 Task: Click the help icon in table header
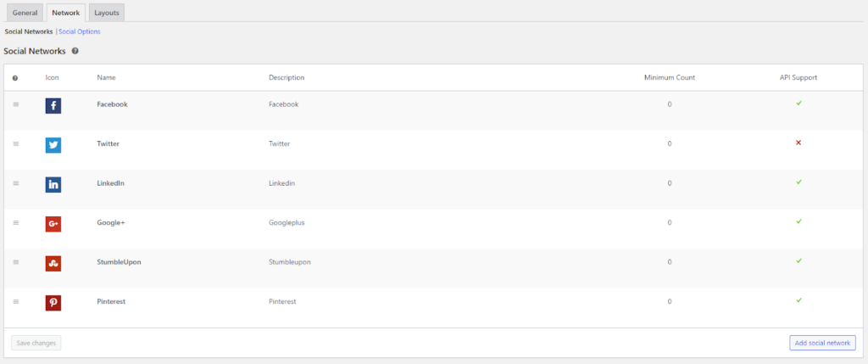[x=15, y=78]
